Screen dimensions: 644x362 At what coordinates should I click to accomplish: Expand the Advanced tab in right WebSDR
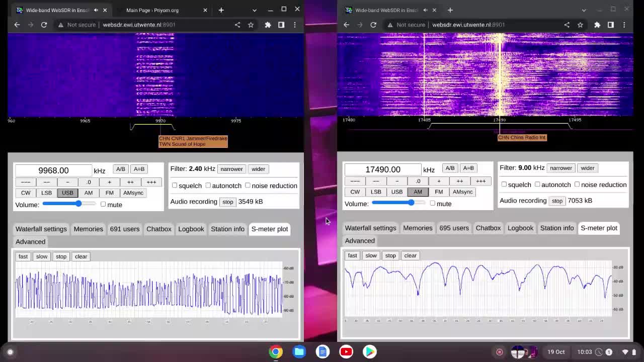click(x=360, y=240)
